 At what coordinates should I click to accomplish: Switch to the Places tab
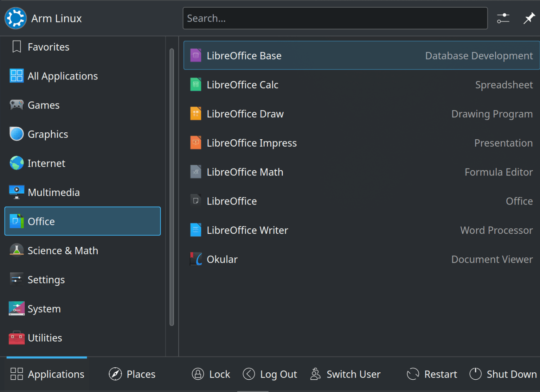[x=132, y=374]
